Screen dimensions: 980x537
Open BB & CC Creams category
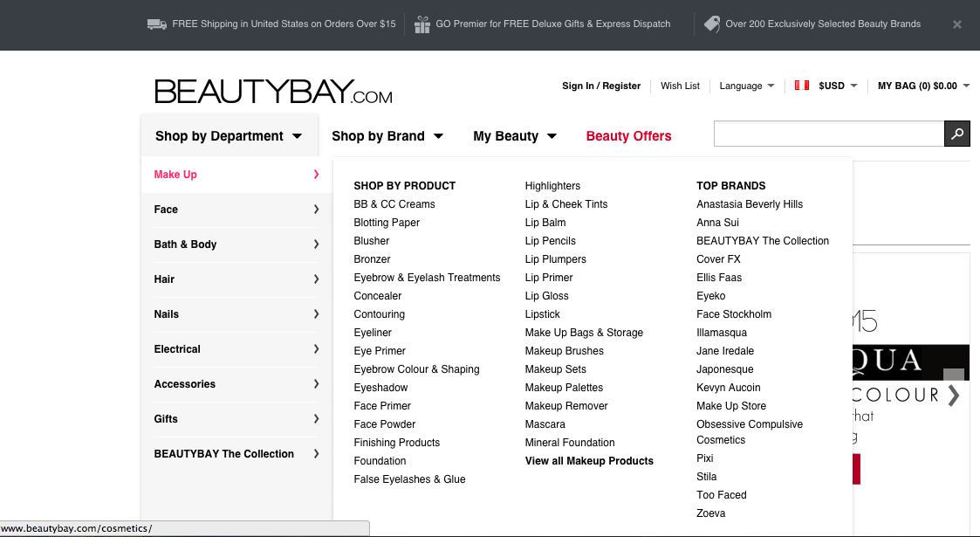point(394,203)
